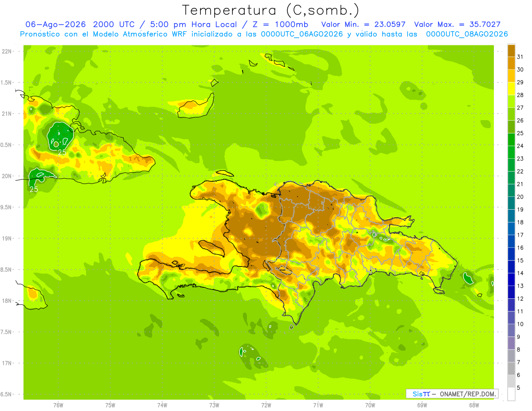This screenshot has width=532, height=411.
Task: Click the title Temperatura (C,somb.)
Action: pyautogui.click(x=271, y=10)
